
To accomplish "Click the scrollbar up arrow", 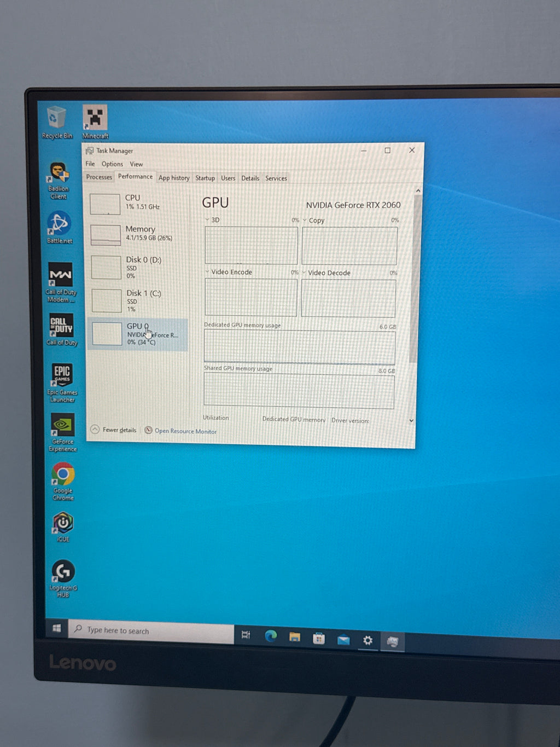I will click(418, 191).
